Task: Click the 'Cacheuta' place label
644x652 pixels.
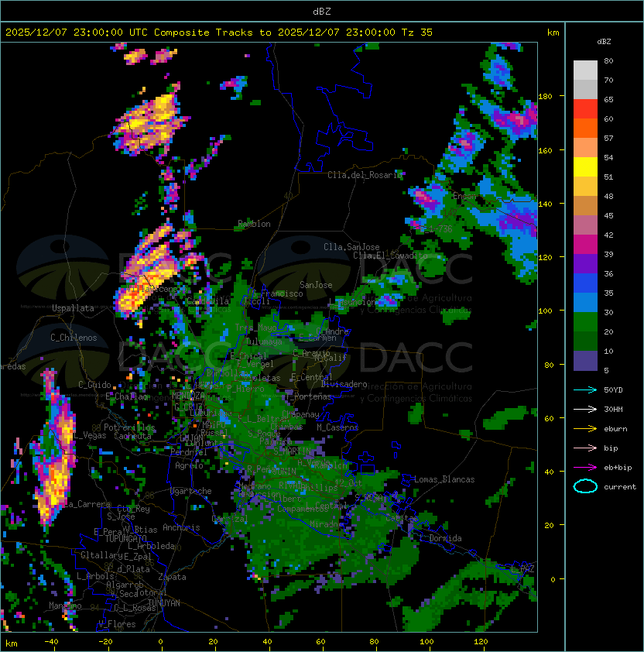Action: pos(132,436)
